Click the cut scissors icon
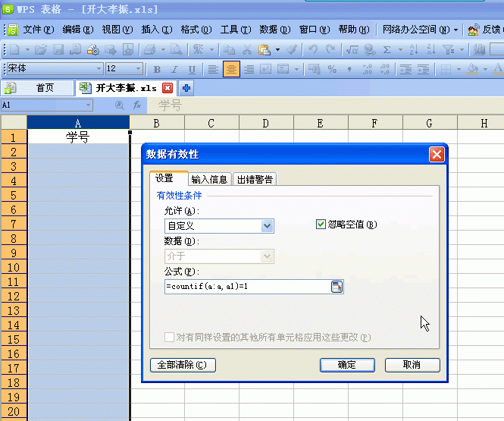 (246, 49)
